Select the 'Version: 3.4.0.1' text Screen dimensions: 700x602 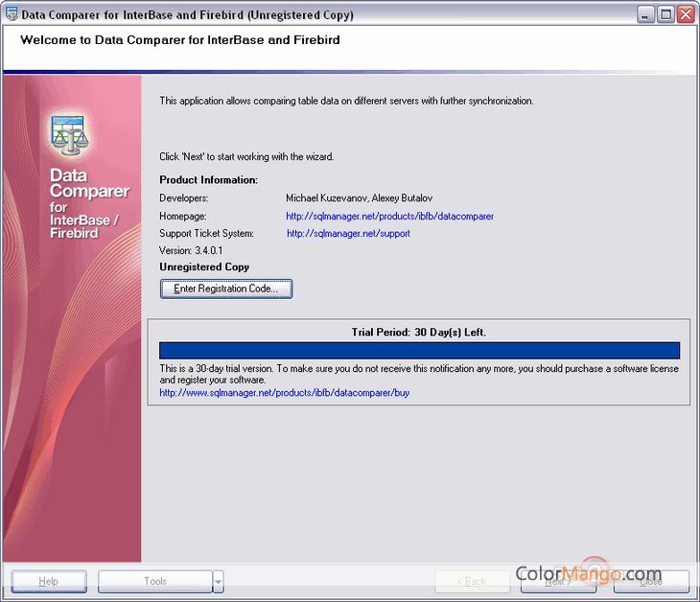click(191, 250)
